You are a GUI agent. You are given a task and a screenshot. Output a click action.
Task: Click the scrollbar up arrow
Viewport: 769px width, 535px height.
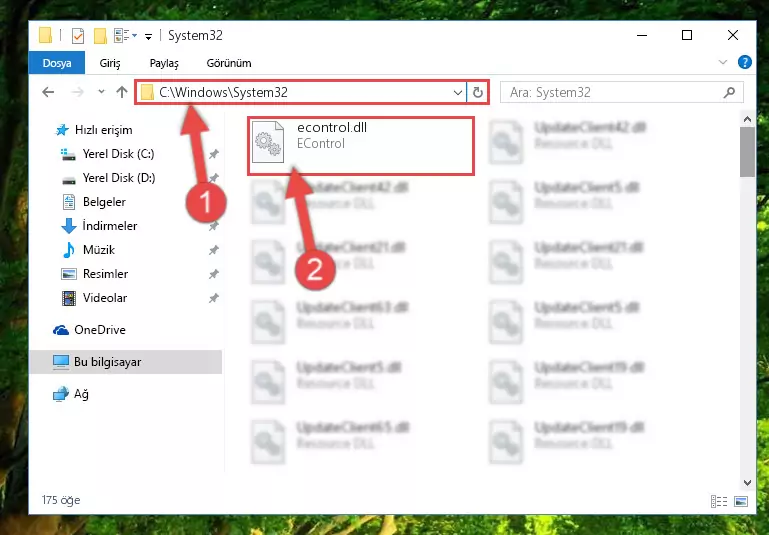(x=747, y=119)
